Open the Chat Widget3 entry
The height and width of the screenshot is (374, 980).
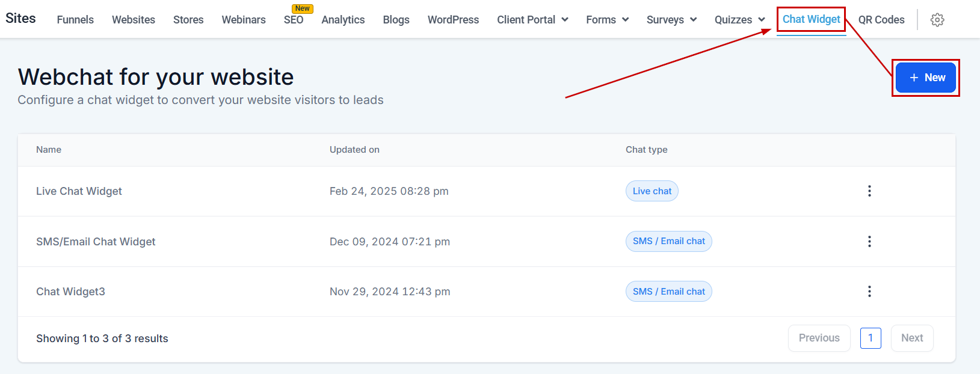(70, 292)
